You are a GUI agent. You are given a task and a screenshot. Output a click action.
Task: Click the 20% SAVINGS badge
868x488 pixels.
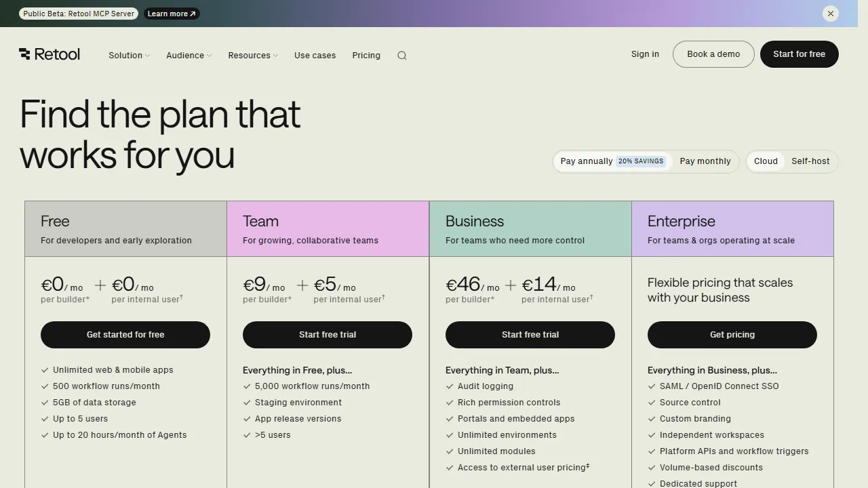(x=641, y=161)
